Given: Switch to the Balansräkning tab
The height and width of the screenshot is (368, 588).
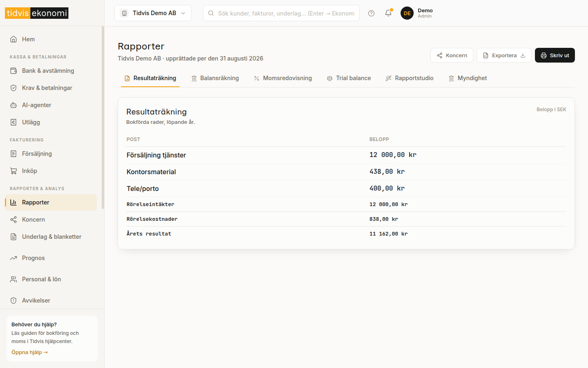Looking at the screenshot, I should pyautogui.click(x=215, y=78).
